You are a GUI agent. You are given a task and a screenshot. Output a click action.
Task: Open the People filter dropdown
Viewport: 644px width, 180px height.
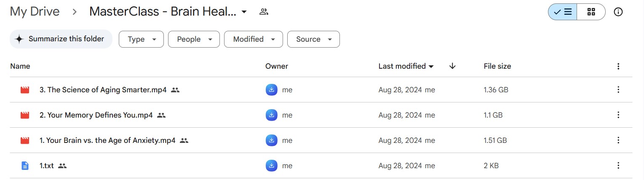click(194, 39)
